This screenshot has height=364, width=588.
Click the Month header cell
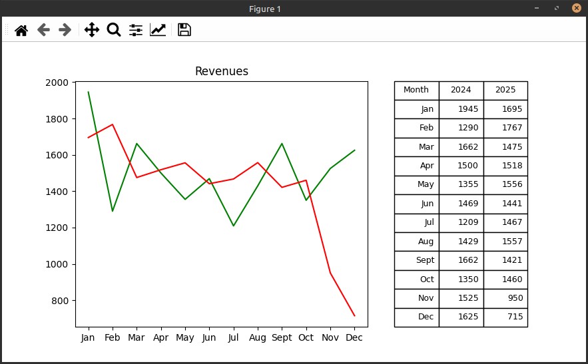coord(417,91)
